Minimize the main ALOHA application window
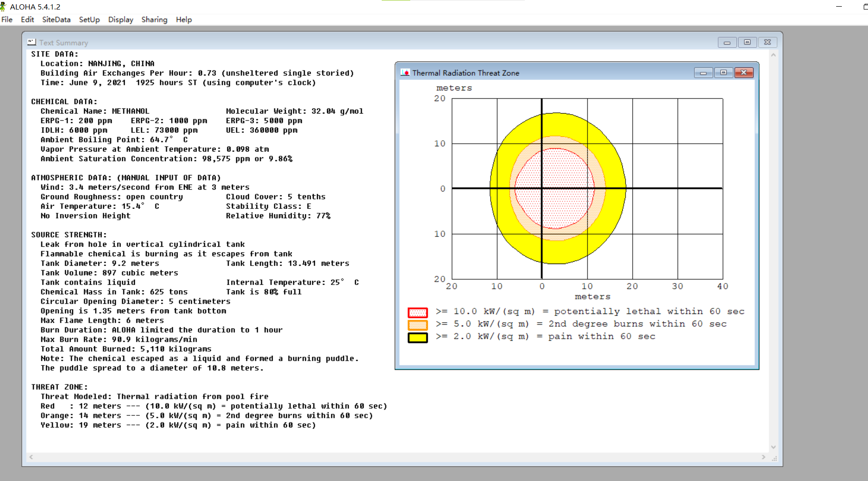This screenshot has height=481, width=868. [x=839, y=7]
